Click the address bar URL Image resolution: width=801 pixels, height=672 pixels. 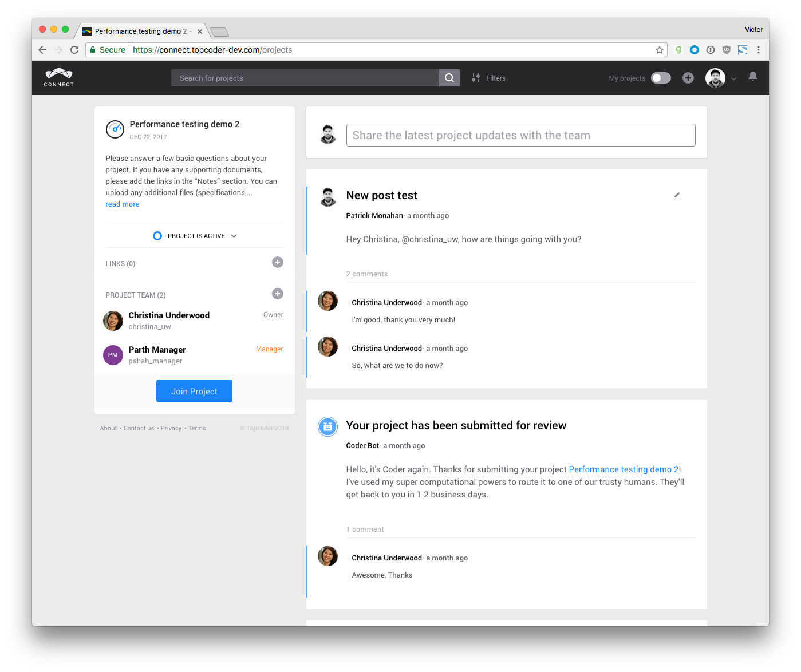(212, 50)
